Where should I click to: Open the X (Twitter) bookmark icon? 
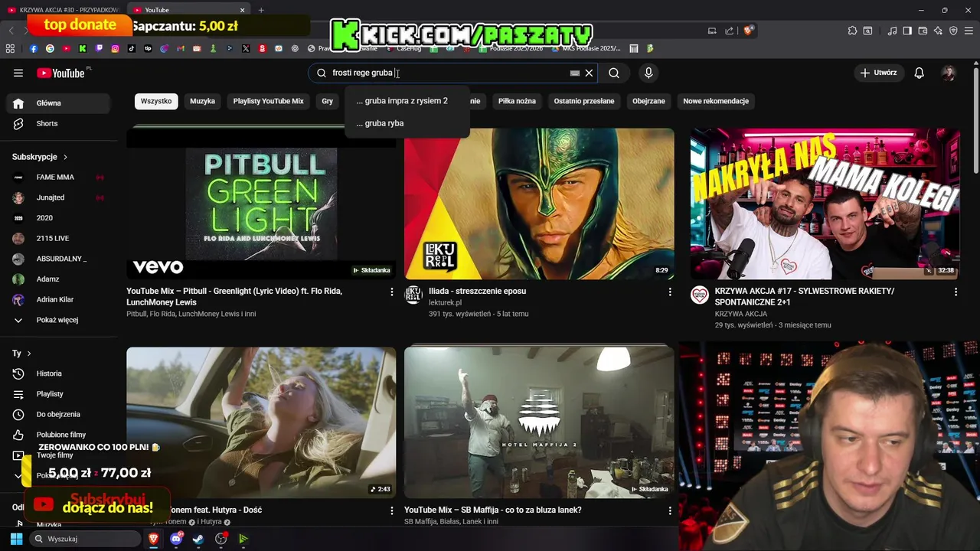pos(246,48)
